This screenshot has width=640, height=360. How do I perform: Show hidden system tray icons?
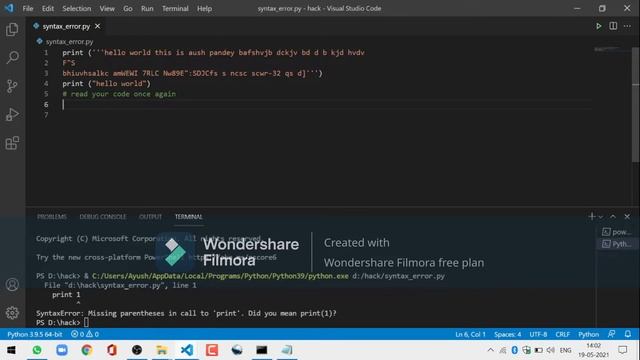click(x=491, y=350)
